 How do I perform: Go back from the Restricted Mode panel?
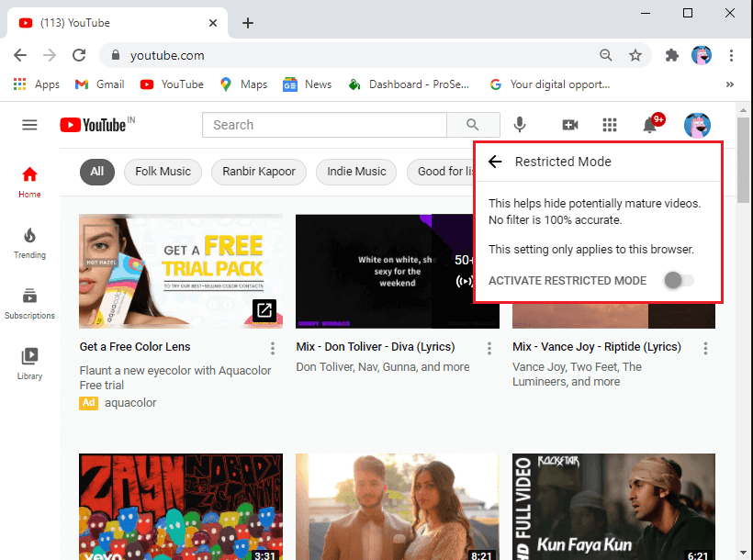coord(495,162)
